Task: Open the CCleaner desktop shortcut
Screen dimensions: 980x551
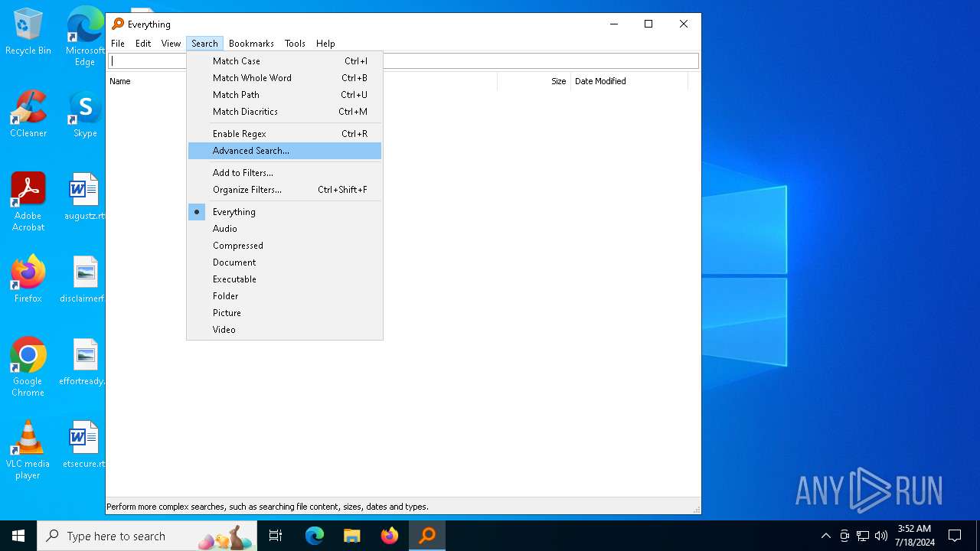Action: [x=28, y=114]
